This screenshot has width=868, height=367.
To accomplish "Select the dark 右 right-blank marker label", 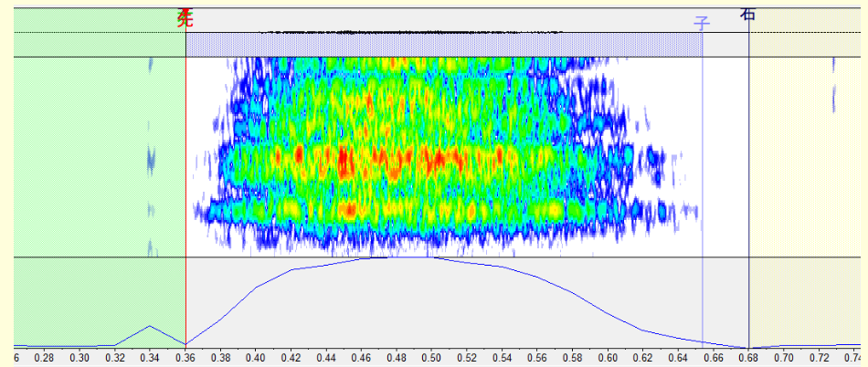I will [x=748, y=15].
